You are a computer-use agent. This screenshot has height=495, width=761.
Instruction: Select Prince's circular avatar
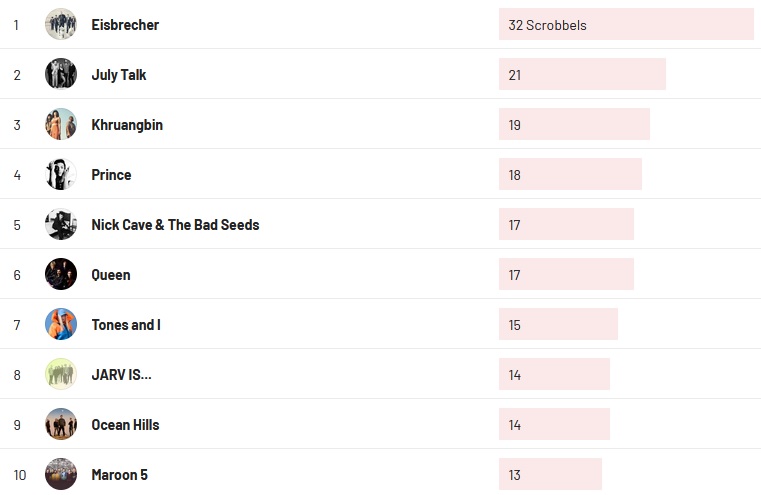(61, 174)
